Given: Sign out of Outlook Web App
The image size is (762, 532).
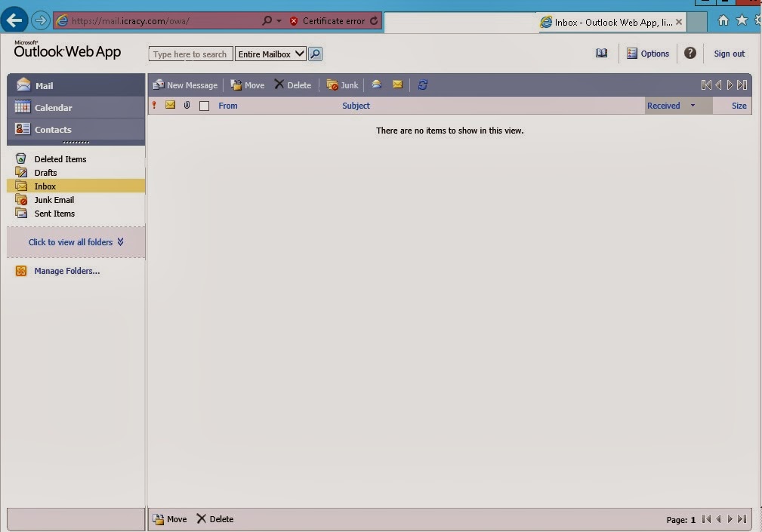Looking at the screenshot, I should (x=729, y=54).
